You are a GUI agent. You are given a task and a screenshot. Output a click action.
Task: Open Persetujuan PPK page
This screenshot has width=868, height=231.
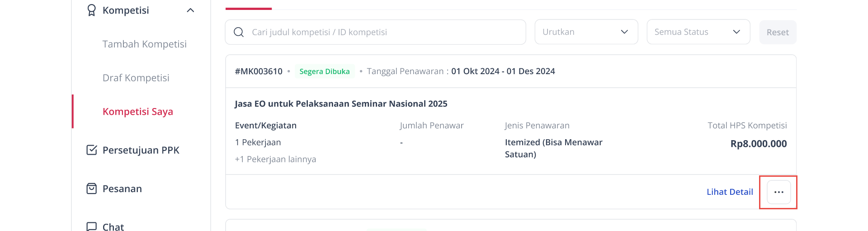(141, 150)
